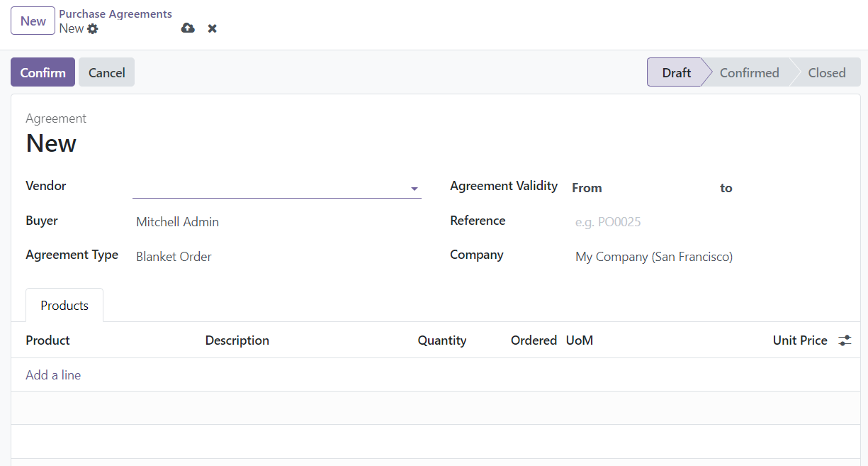Select the Closed status stage
Viewport: 868px width, 466px height.
click(x=826, y=72)
